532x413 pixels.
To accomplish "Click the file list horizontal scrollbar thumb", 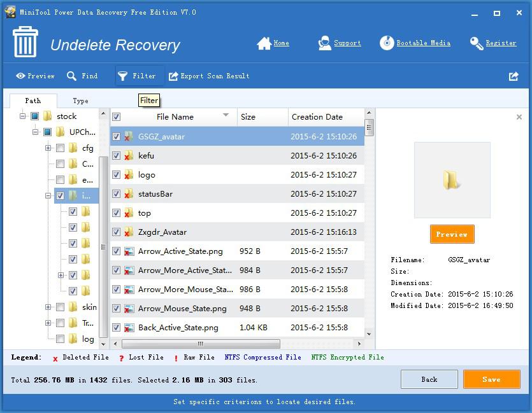I will pos(201,344).
